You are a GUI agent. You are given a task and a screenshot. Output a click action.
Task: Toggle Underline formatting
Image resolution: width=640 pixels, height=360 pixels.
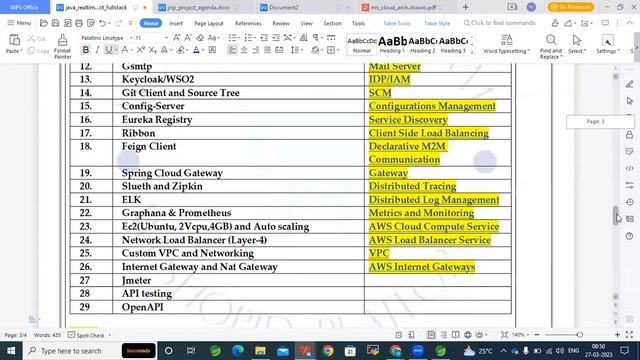[108, 50]
